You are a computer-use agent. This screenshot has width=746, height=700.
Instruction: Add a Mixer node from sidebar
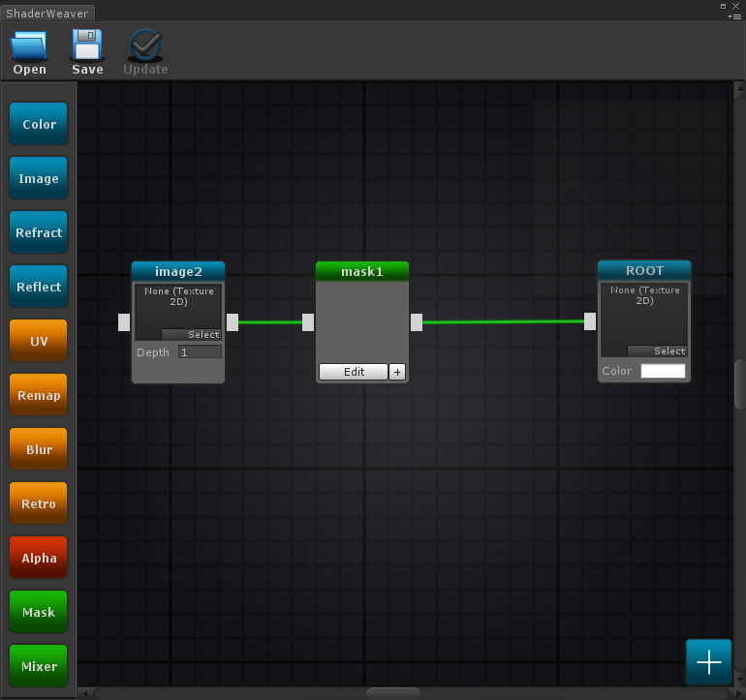(39, 666)
